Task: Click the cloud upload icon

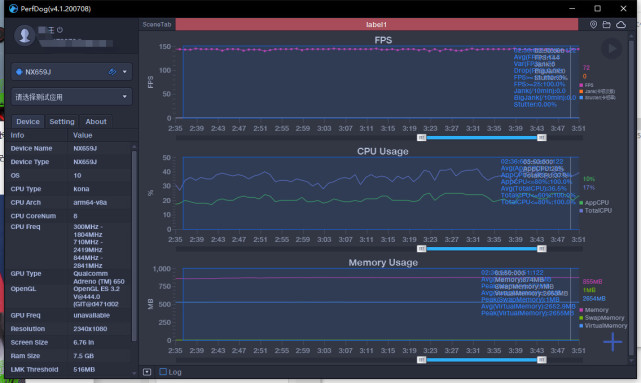Action: click(x=621, y=25)
